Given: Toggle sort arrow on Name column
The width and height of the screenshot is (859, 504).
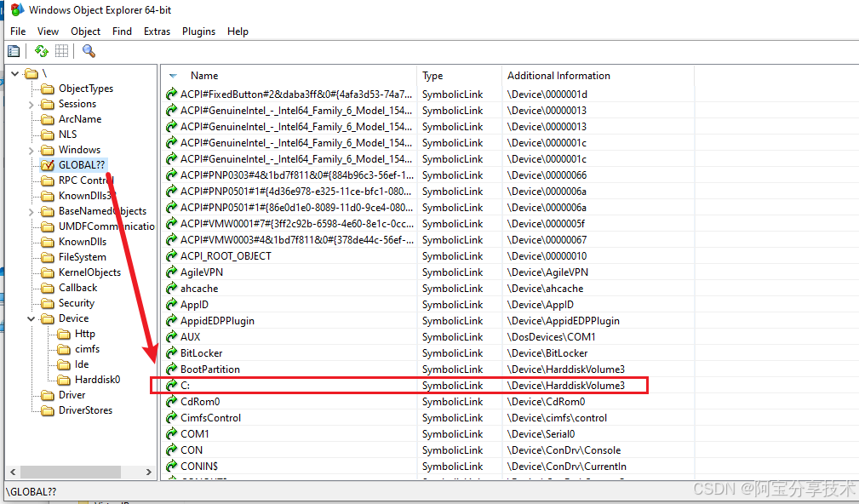Looking at the screenshot, I should click(173, 76).
